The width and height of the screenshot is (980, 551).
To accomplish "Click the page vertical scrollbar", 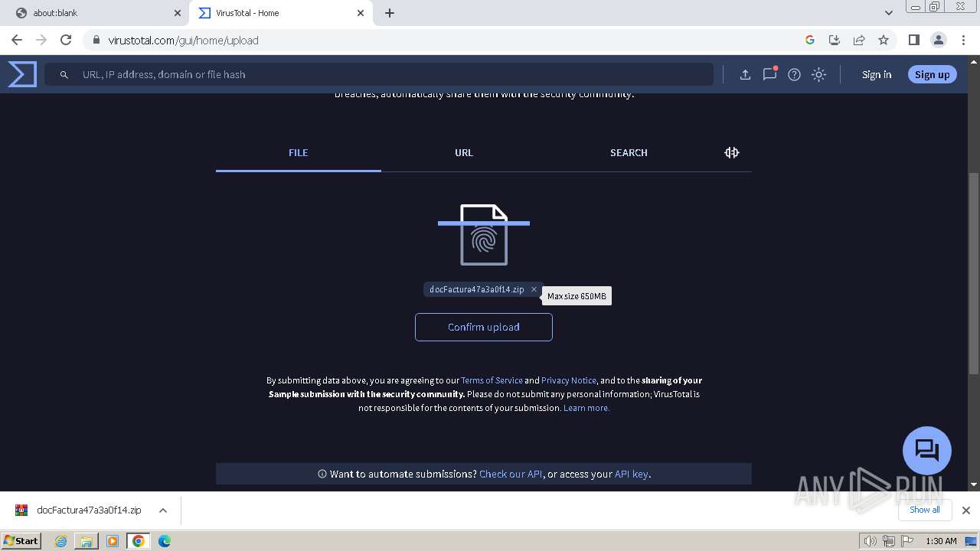I will point(974,273).
